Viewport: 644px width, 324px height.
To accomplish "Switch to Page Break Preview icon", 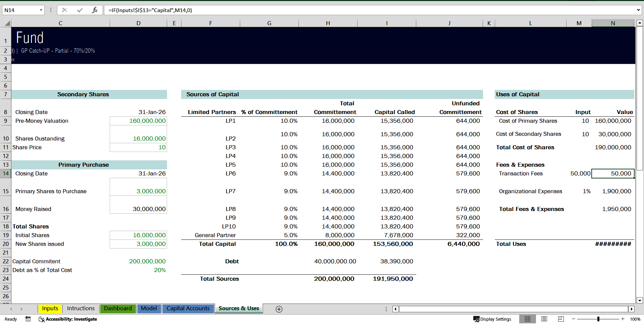I will [x=561, y=319].
